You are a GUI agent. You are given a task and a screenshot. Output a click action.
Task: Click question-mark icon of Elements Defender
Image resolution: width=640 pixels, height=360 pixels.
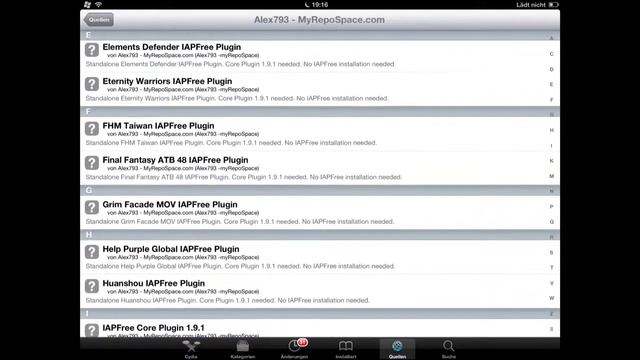pyautogui.click(x=92, y=50)
